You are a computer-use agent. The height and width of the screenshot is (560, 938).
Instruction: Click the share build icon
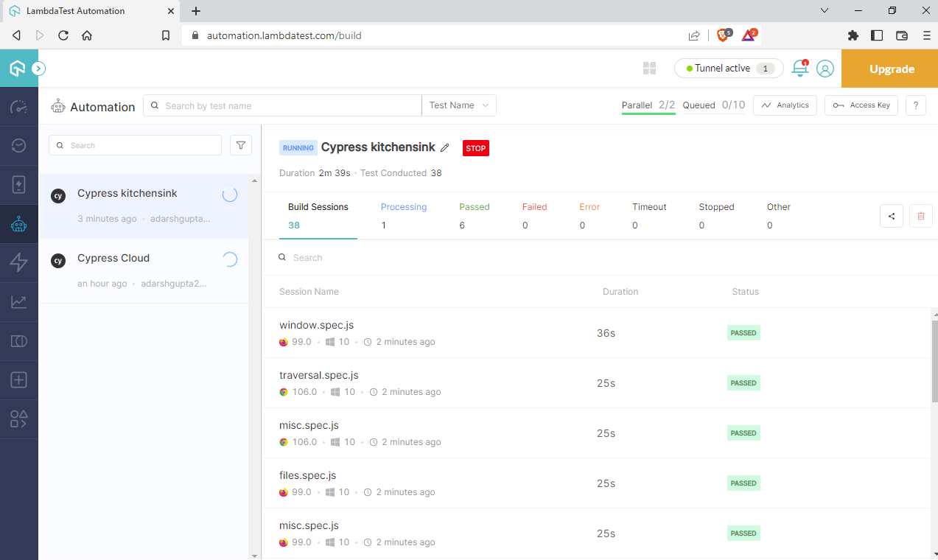[x=892, y=216]
